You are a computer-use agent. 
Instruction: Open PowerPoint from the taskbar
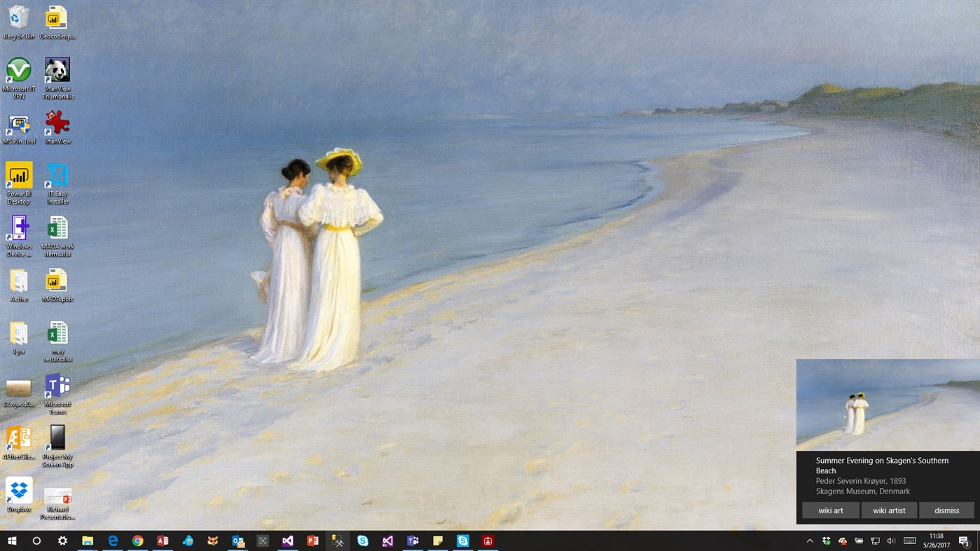pyautogui.click(x=312, y=540)
